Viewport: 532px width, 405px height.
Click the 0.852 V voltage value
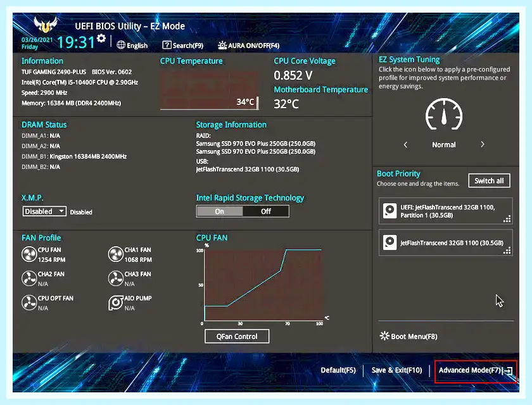293,75
